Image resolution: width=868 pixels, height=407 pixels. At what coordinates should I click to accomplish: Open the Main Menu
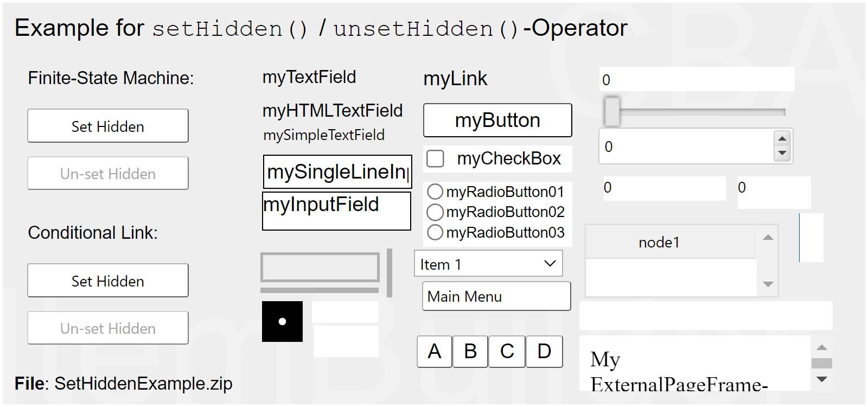tap(496, 296)
